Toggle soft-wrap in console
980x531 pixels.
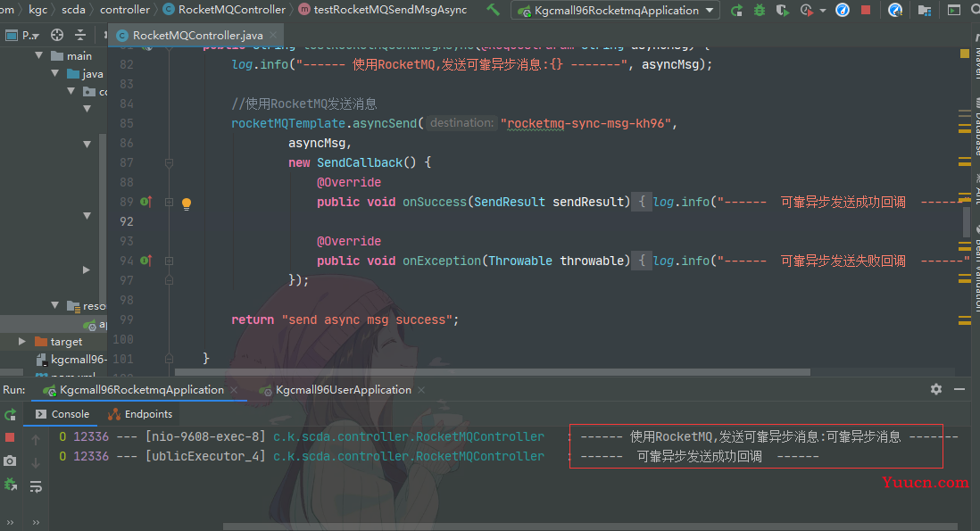pos(36,486)
